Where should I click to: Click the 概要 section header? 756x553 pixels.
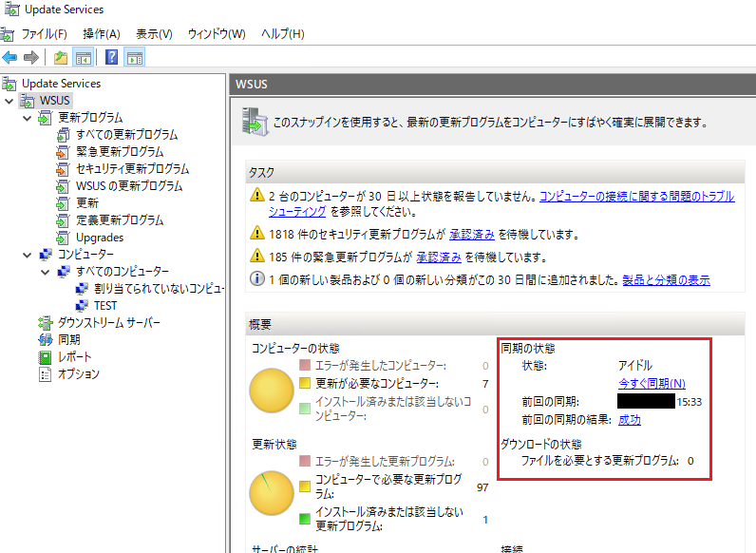(x=495, y=324)
